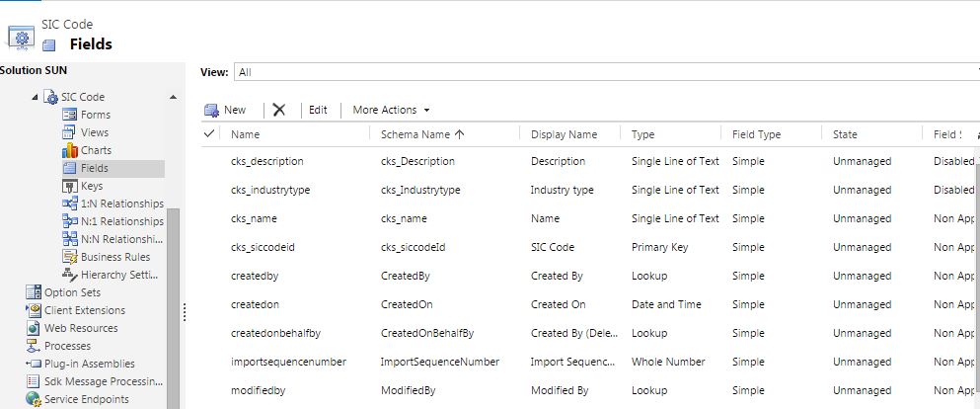Click the Forms icon in the tree

(x=70, y=115)
